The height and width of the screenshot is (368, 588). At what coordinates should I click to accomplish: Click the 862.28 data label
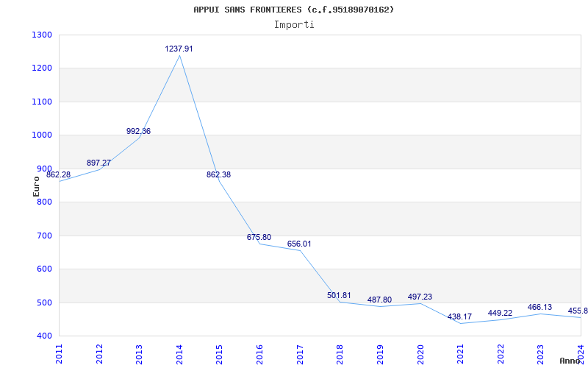click(59, 175)
